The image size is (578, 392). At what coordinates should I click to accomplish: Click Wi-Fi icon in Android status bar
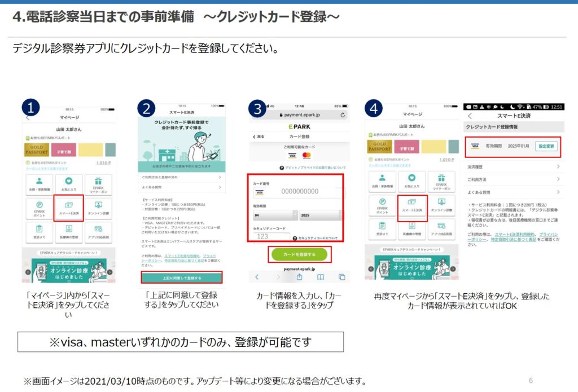tap(520, 107)
